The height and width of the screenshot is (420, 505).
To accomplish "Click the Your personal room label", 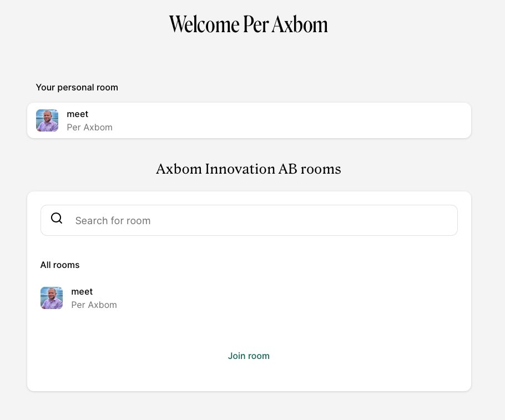I will [x=77, y=87].
